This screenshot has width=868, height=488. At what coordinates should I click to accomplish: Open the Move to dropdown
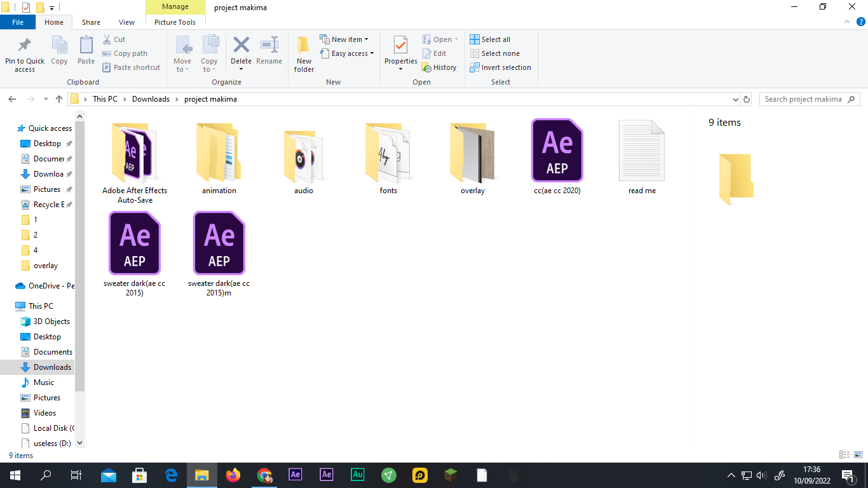[182, 54]
